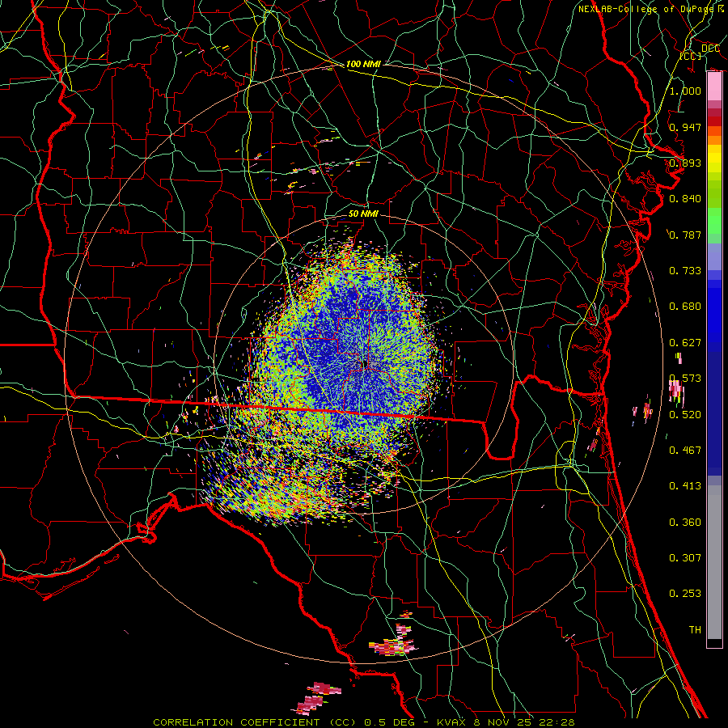Click the 0.253 legend value
This screenshot has height=728, width=728.
pos(685,594)
